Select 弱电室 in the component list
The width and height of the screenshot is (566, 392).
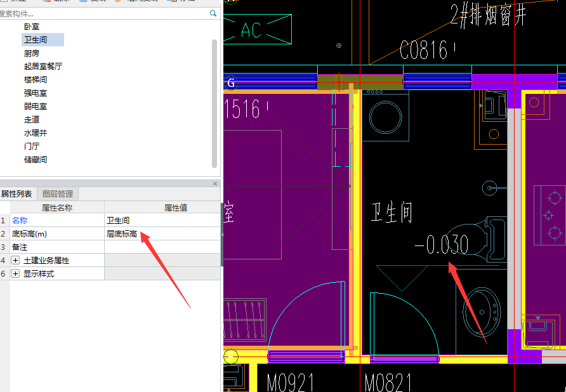click(36, 107)
